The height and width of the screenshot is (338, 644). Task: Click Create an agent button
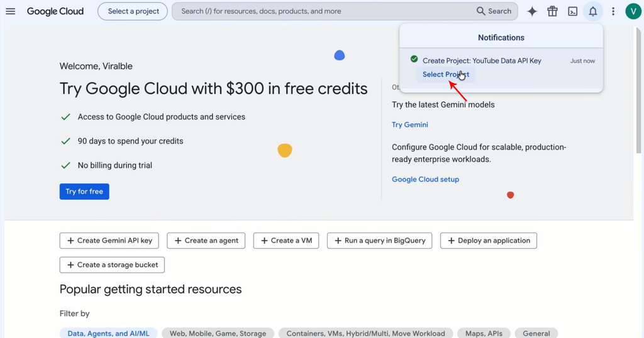click(x=206, y=241)
